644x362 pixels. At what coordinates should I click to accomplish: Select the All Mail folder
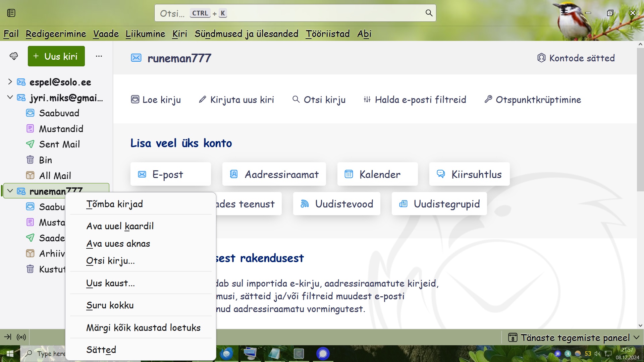(x=55, y=176)
